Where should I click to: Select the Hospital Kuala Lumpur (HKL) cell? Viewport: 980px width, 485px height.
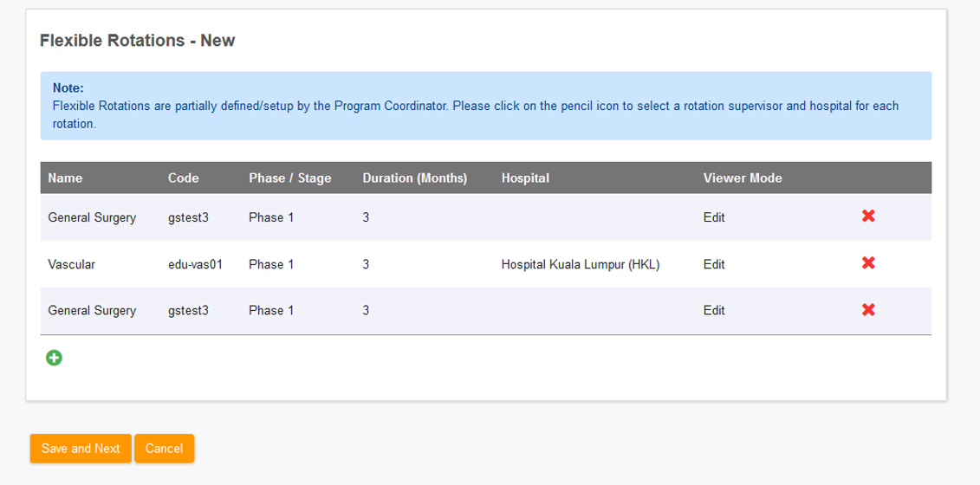(x=581, y=264)
